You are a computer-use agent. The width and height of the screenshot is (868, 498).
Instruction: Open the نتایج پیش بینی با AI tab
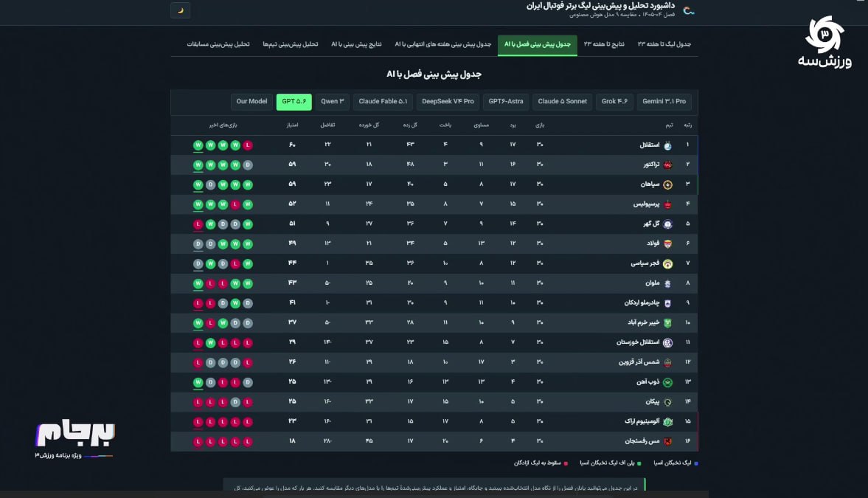click(356, 44)
